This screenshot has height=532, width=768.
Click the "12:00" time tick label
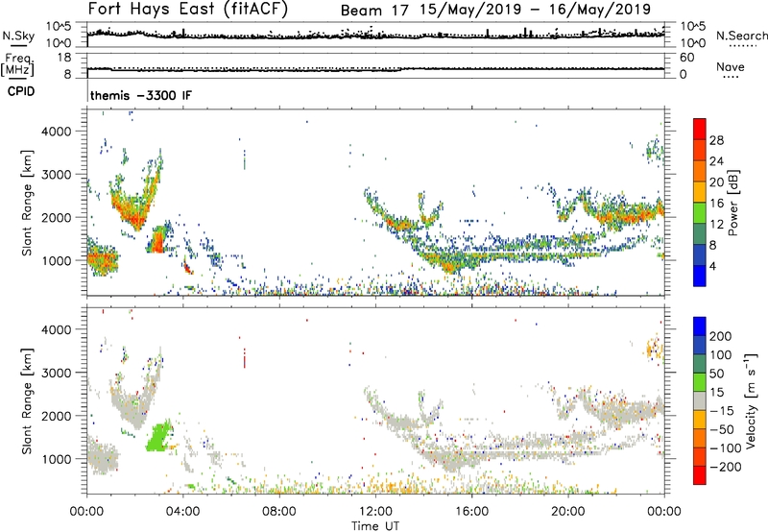375,511
